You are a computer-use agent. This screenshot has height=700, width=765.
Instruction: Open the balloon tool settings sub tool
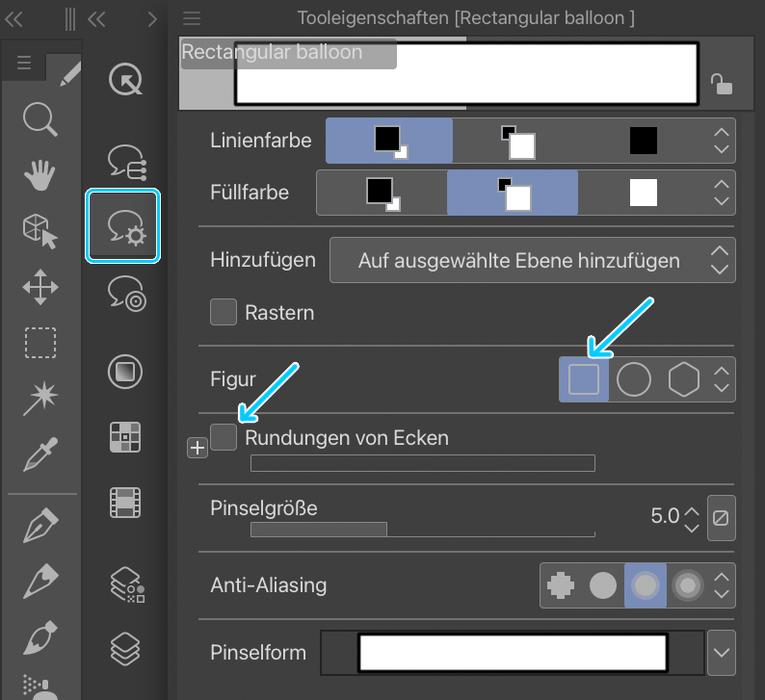tap(123, 226)
